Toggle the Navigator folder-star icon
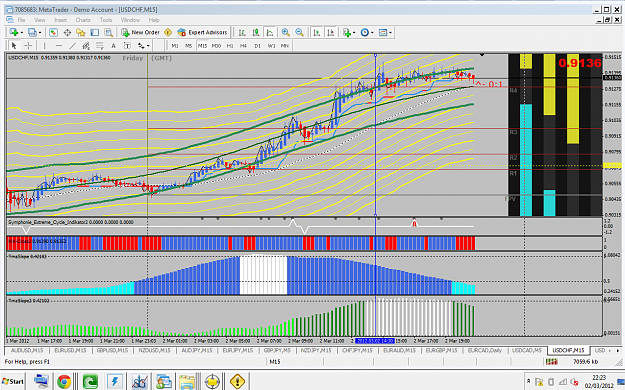 click(81, 32)
